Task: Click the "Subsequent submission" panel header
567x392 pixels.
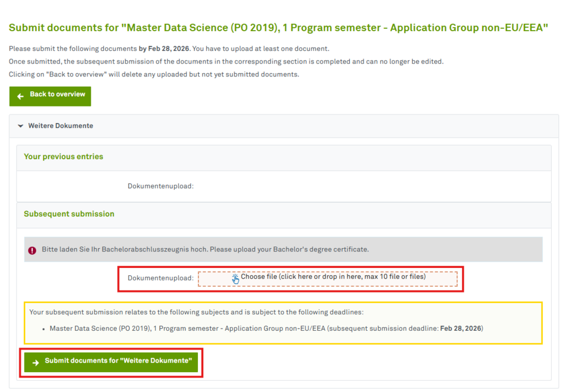Action: pyautogui.click(x=69, y=214)
